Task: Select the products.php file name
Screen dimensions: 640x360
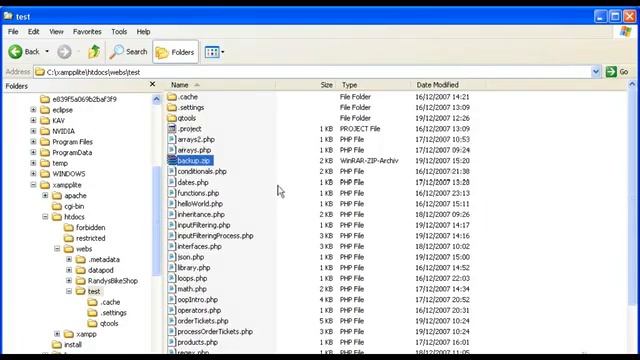Action: pos(198,342)
